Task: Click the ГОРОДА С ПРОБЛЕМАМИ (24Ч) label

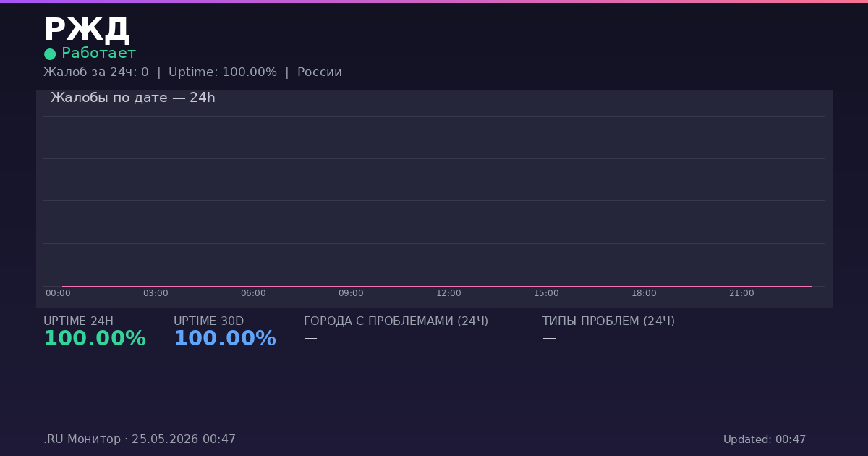Action: [x=396, y=321]
